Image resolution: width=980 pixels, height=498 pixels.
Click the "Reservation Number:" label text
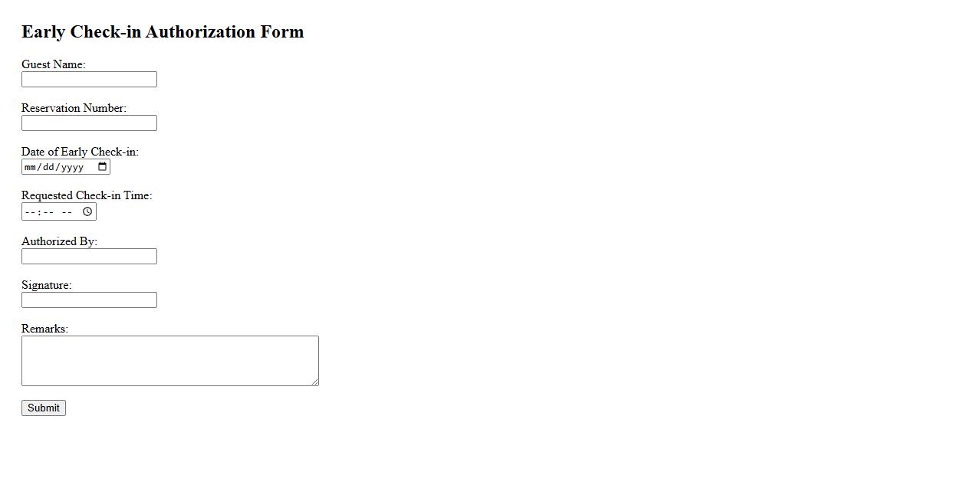[x=74, y=108]
